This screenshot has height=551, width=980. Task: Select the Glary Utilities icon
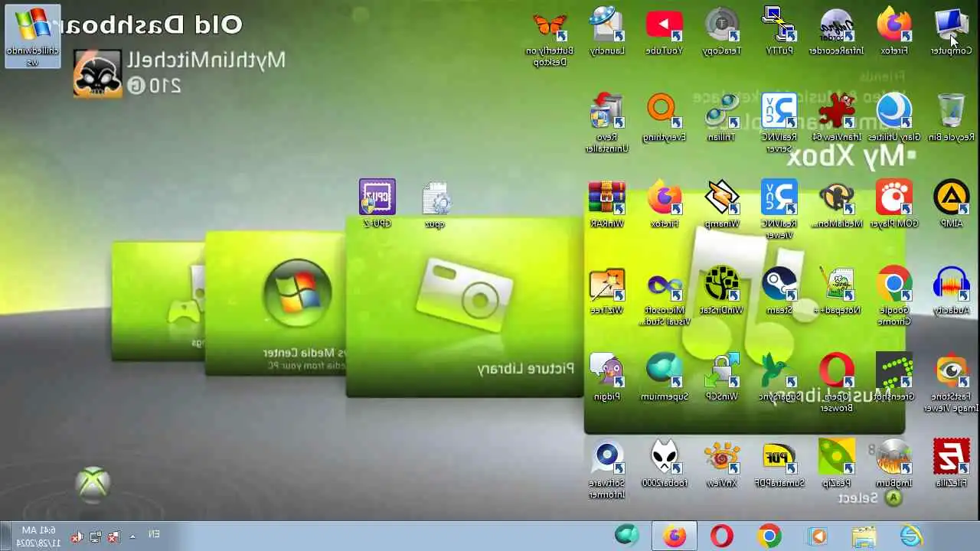(893, 119)
